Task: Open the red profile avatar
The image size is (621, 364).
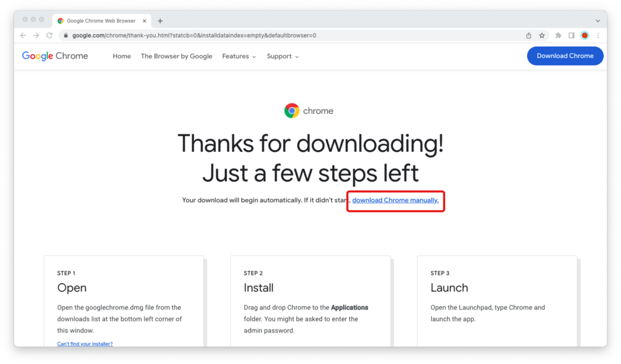Action: pos(585,36)
